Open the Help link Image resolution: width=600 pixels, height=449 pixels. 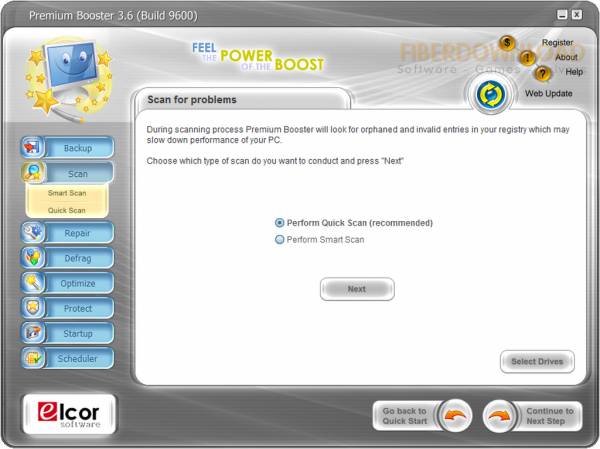click(574, 72)
